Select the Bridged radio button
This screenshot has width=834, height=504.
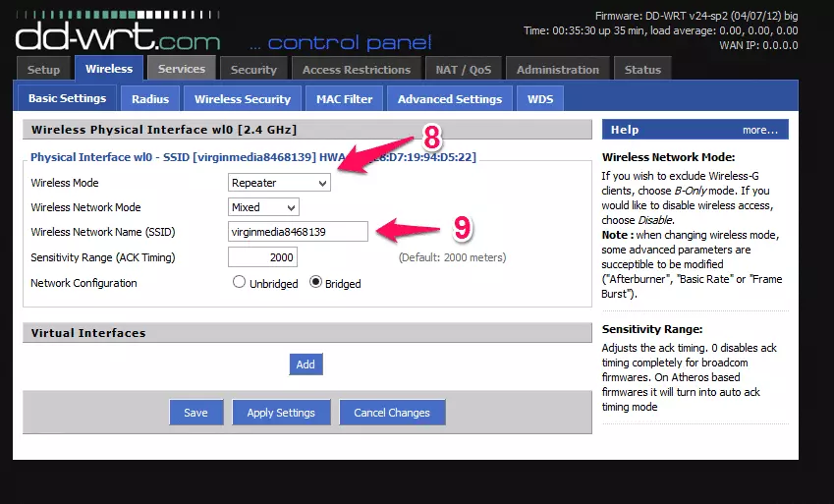click(316, 283)
